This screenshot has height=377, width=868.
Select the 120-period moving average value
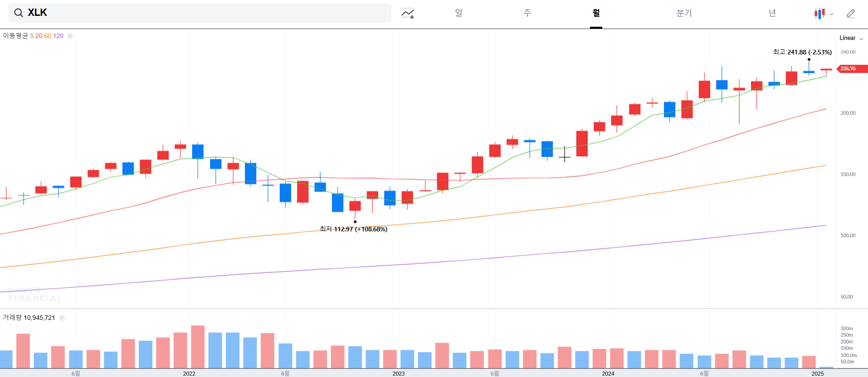pos(58,36)
